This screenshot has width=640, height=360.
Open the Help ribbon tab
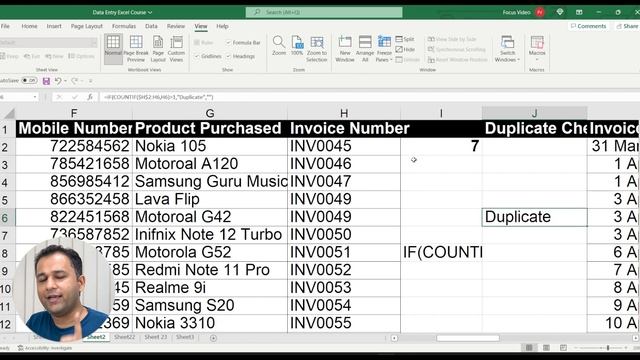coord(222,26)
